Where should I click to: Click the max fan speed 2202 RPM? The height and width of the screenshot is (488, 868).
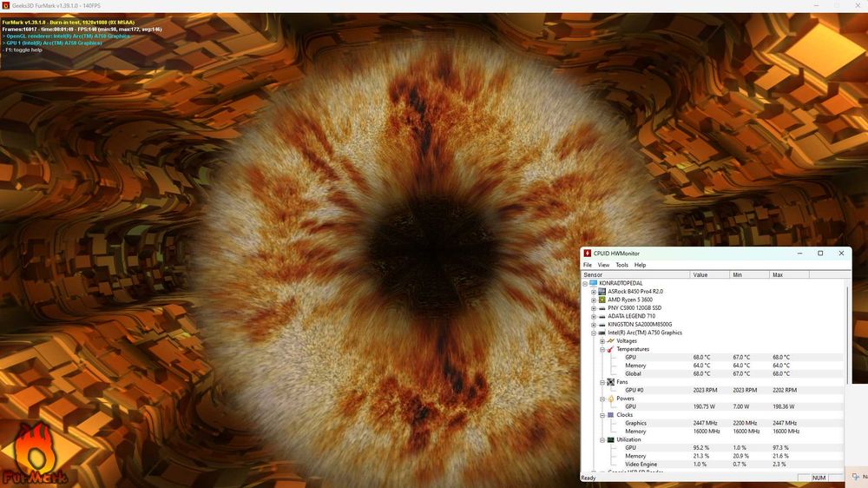click(x=785, y=391)
